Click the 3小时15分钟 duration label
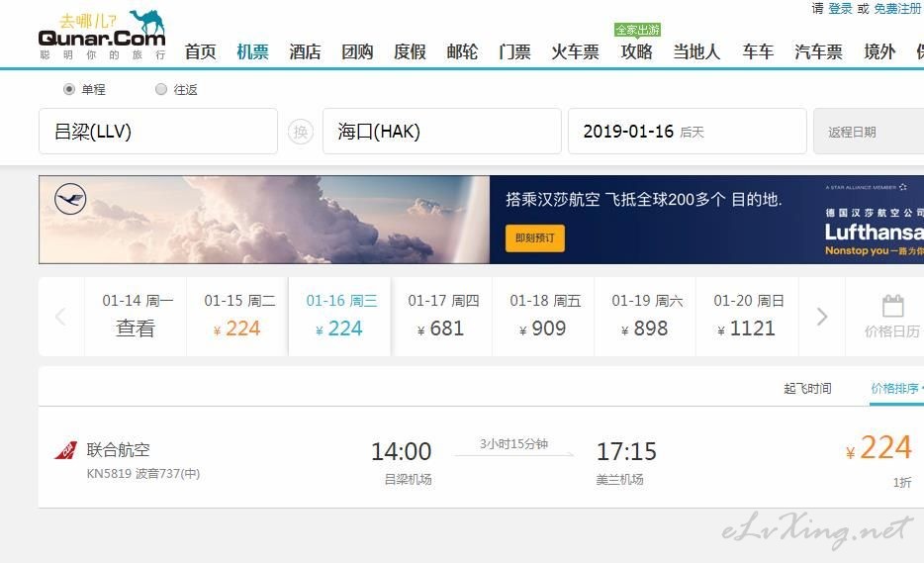 coord(513,444)
